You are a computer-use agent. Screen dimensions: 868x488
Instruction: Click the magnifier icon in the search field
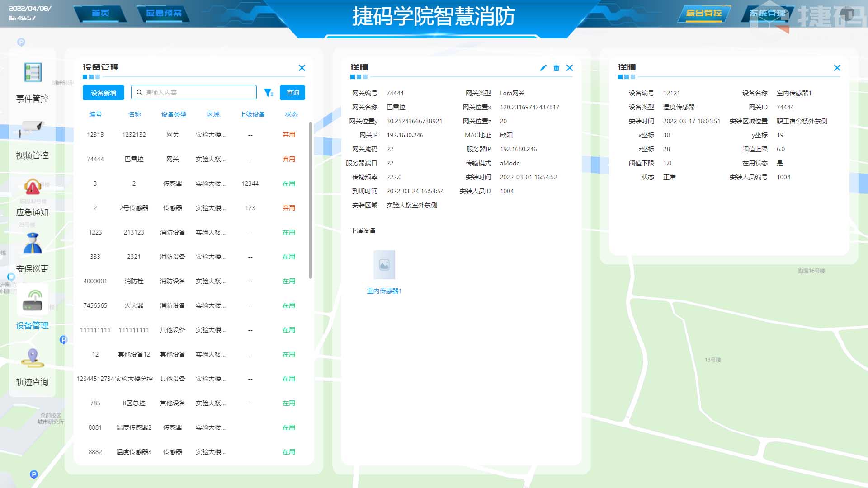[140, 92]
